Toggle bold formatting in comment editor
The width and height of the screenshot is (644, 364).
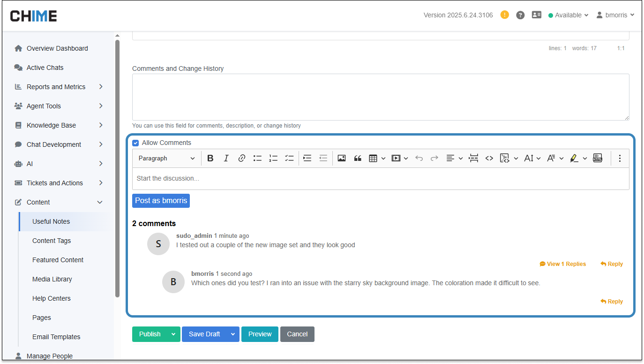point(210,159)
